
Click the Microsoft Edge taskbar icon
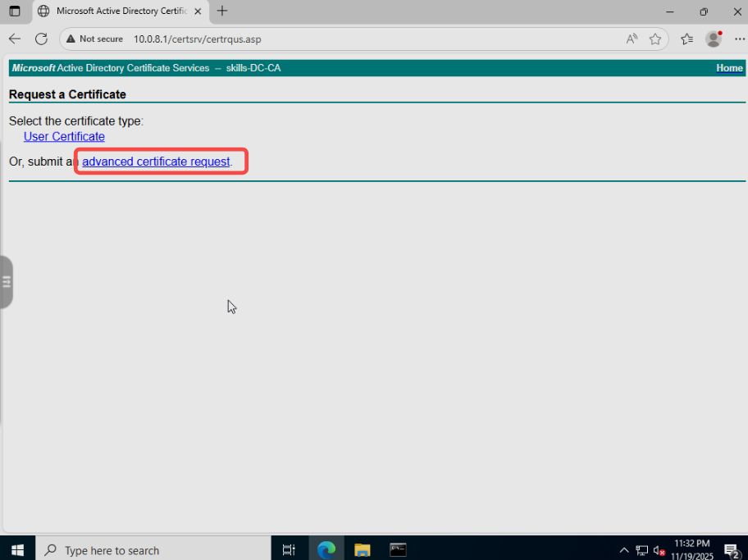point(326,550)
